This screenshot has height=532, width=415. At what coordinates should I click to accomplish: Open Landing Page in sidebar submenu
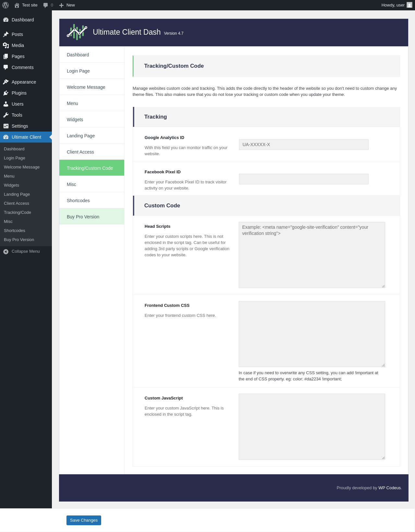pyautogui.click(x=26, y=194)
